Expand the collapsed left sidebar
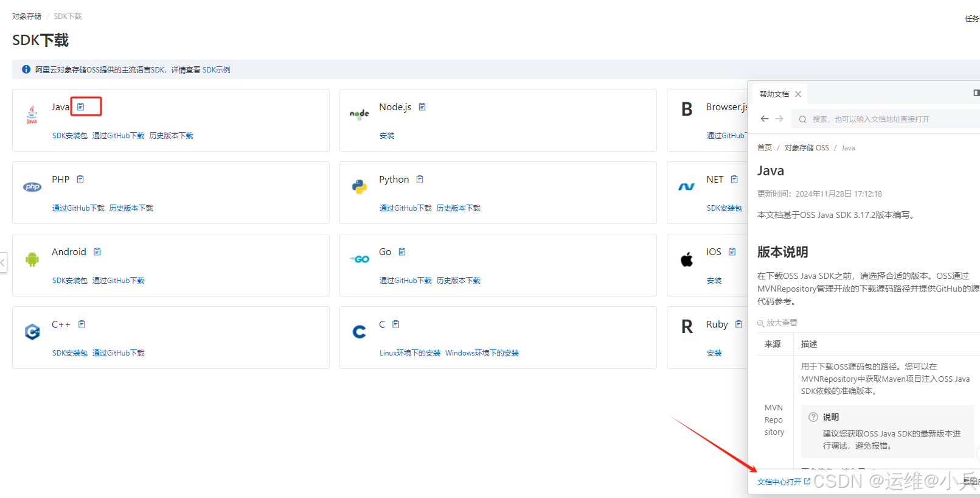 point(3,262)
